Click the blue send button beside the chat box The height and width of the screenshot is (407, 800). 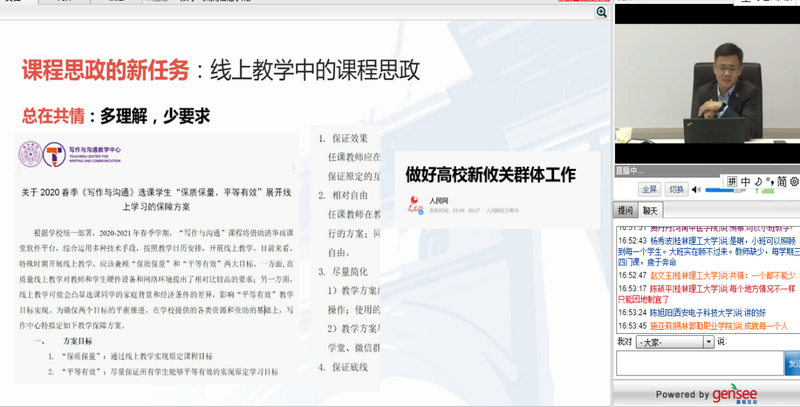pos(792,363)
